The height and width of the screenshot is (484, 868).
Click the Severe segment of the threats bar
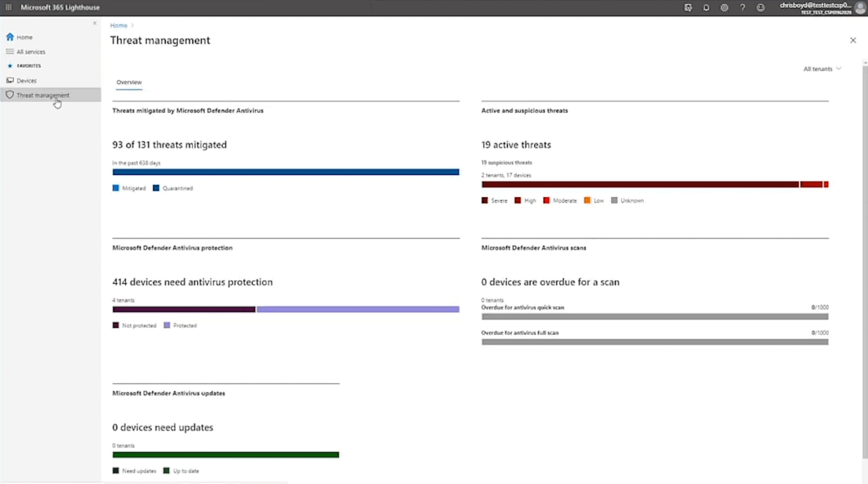pyautogui.click(x=640, y=184)
